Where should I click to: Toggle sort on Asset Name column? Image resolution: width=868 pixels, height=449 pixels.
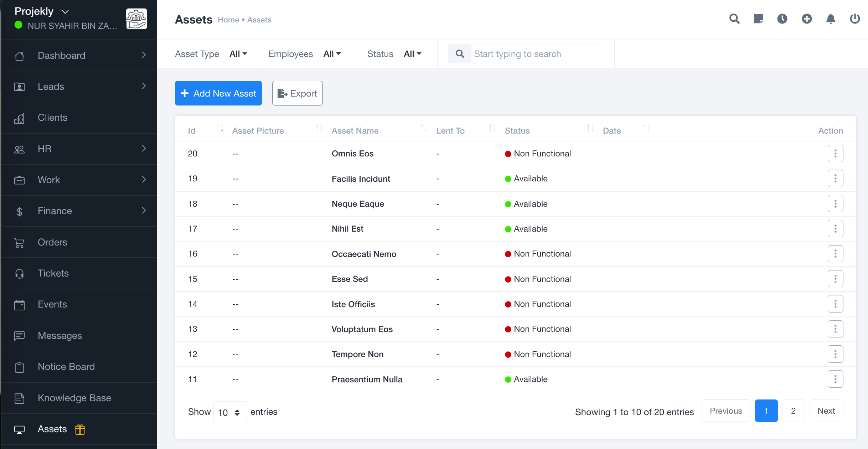click(424, 128)
